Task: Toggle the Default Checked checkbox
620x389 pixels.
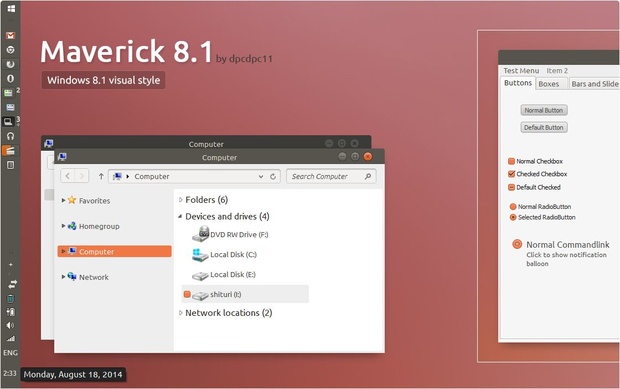Action: coord(511,187)
